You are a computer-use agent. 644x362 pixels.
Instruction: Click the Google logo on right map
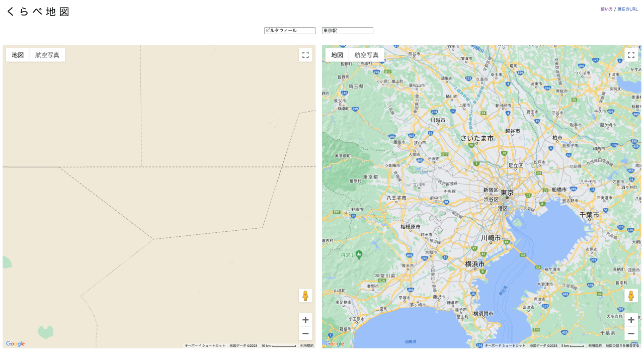pyautogui.click(x=335, y=344)
